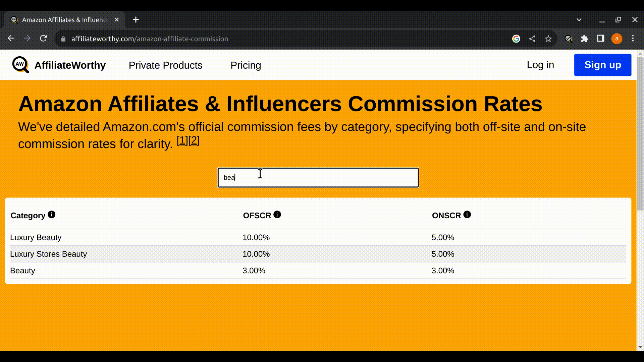Bookmark this page with star icon
644x362 pixels.
[x=548, y=39]
